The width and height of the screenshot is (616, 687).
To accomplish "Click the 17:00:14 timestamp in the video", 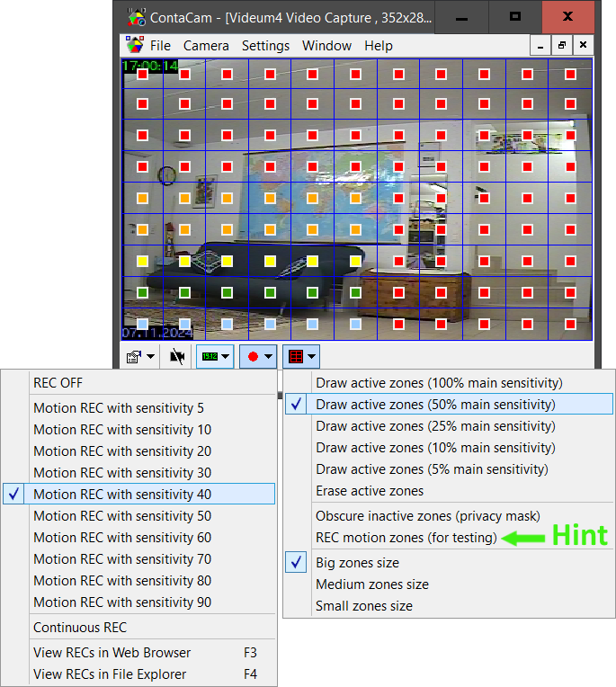I will tap(150, 67).
